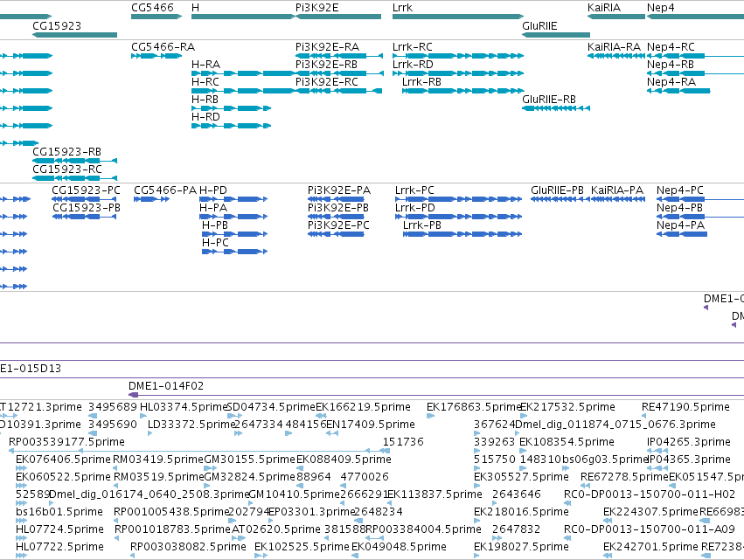Select transcript CG5466-RA
Screen dimensions: 744x560
coord(156,56)
